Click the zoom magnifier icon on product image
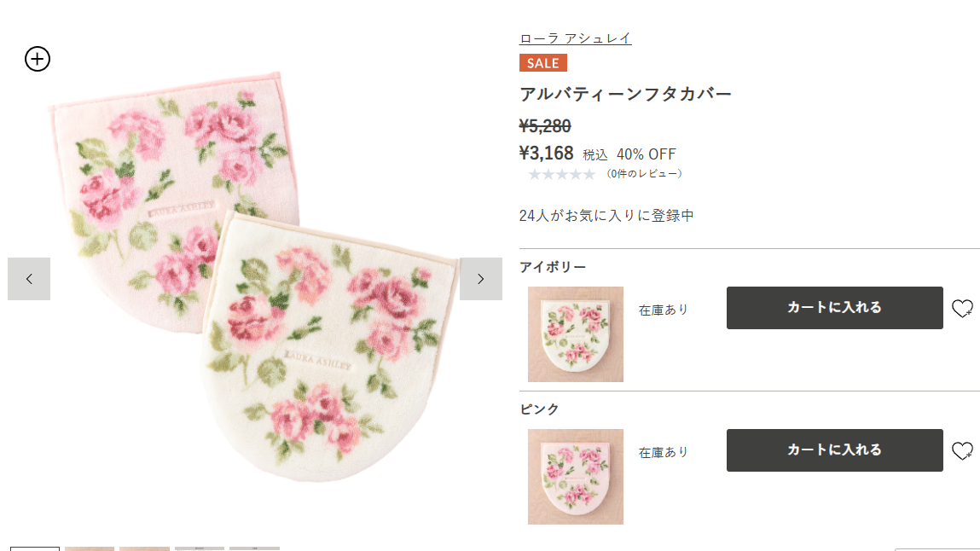 pos(37,59)
